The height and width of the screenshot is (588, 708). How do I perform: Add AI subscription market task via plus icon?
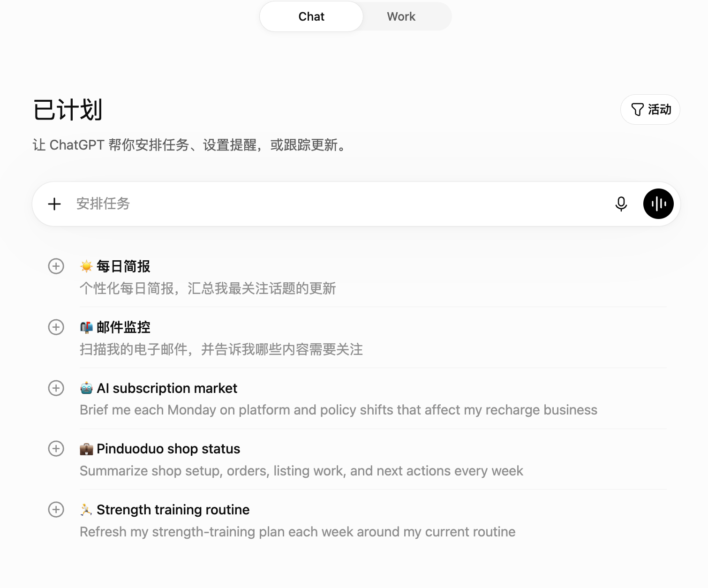(x=56, y=388)
